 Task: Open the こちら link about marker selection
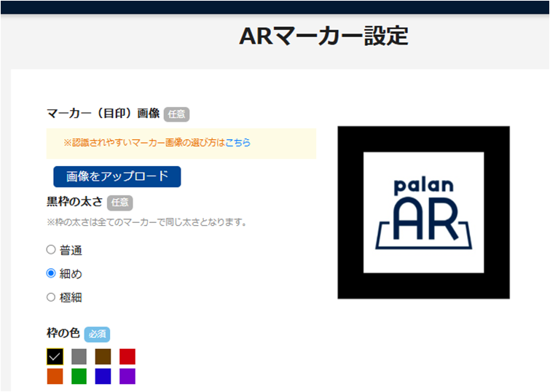237,143
